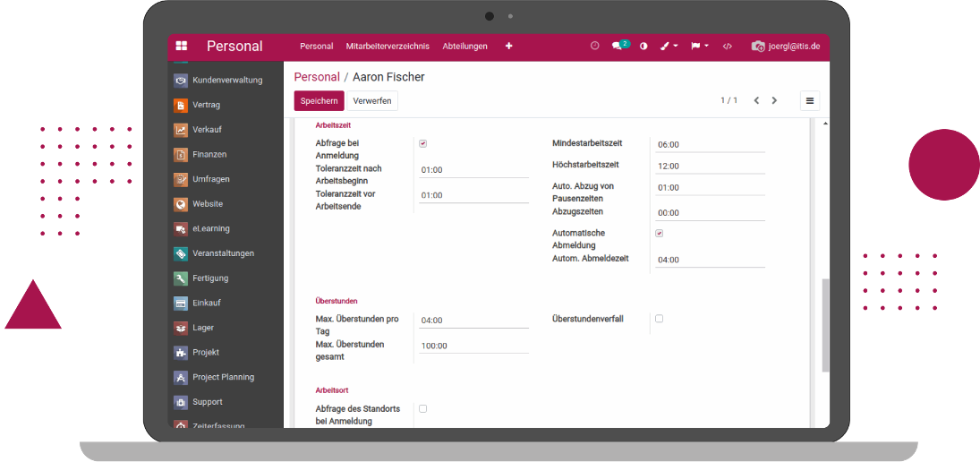Open the developer code tools icon
980x462 pixels.
coord(727,47)
